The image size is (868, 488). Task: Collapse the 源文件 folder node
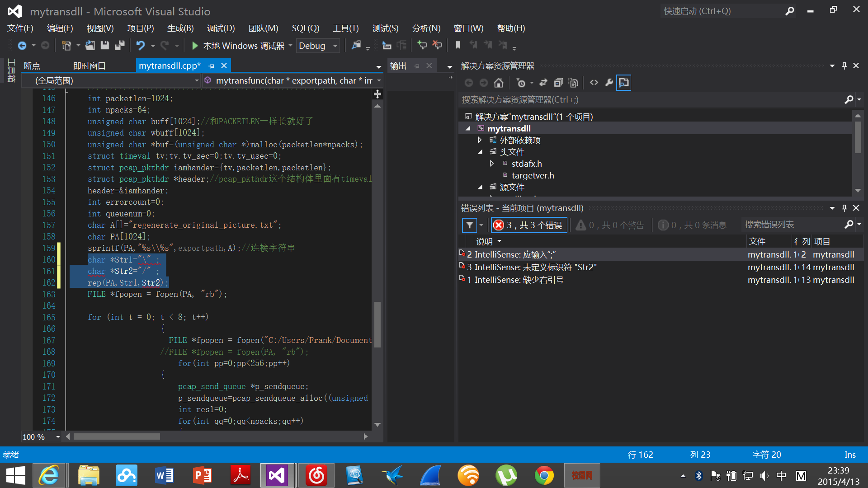coord(480,188)
